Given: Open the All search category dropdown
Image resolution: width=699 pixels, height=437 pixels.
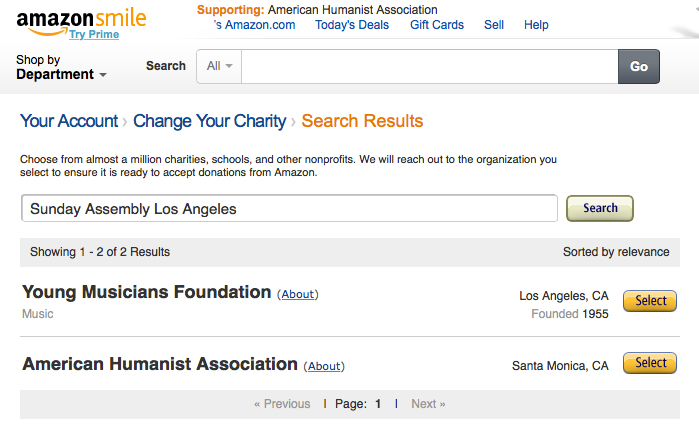Looking at the screenshot, I should [219, 66].
